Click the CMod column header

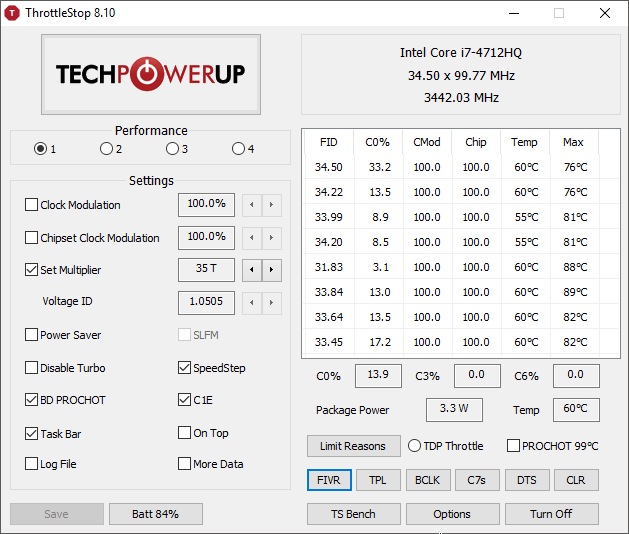[427, 142]
